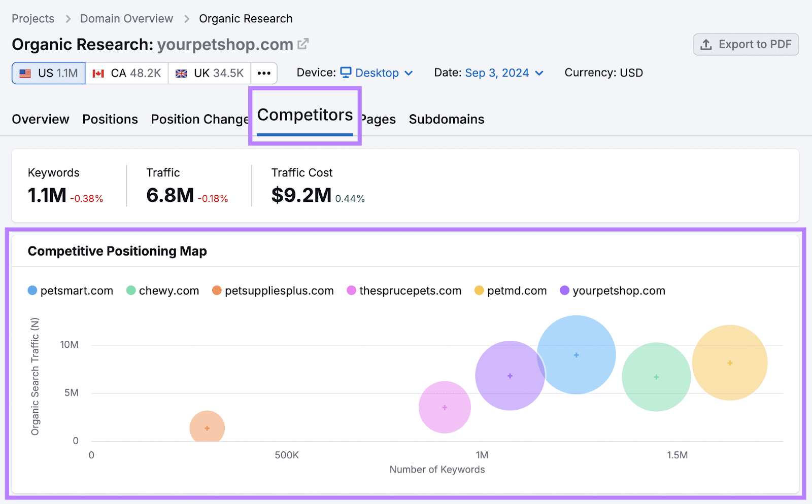Open the Subdomains tab
The width and height of the screenshot is (812, 504).
pos(446,119)
